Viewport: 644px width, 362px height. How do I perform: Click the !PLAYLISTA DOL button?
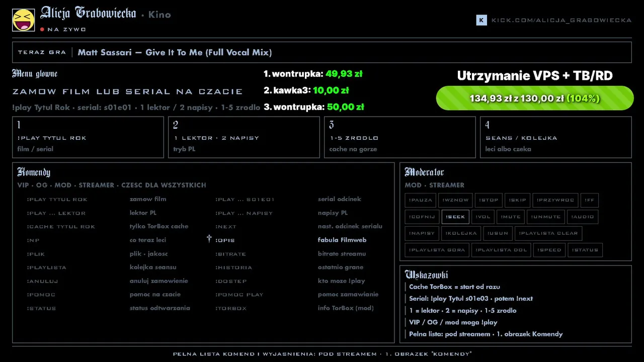click(x=501, y=250)
